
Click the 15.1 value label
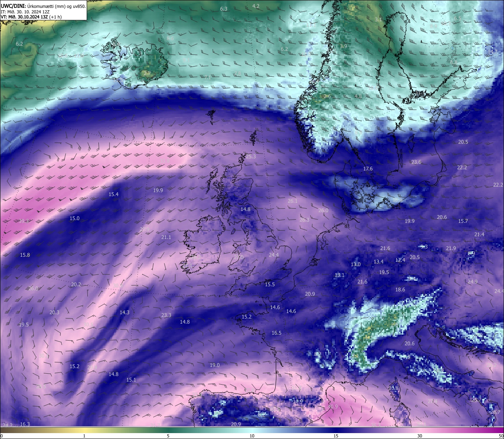[131, 380]
